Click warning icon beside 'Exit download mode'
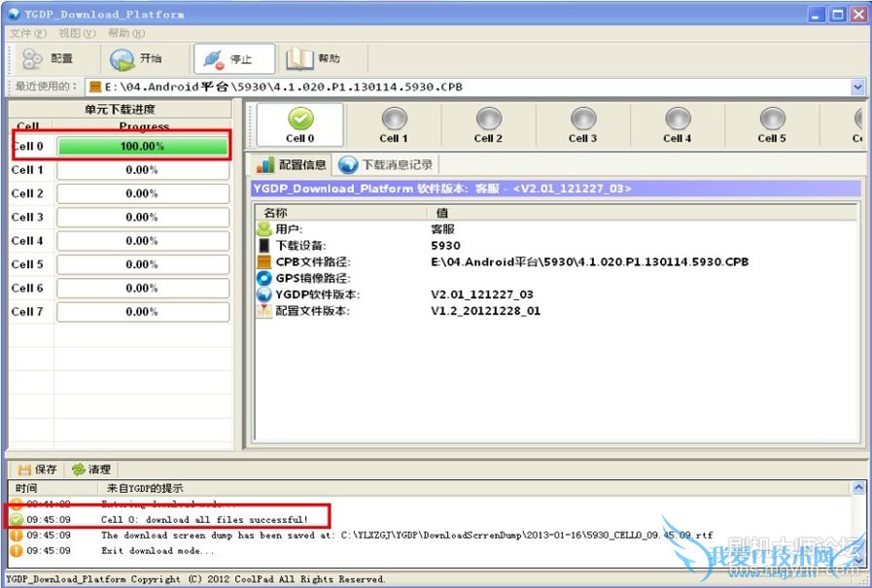The height and width of the screenshot is (588, 872). (17, 551)
